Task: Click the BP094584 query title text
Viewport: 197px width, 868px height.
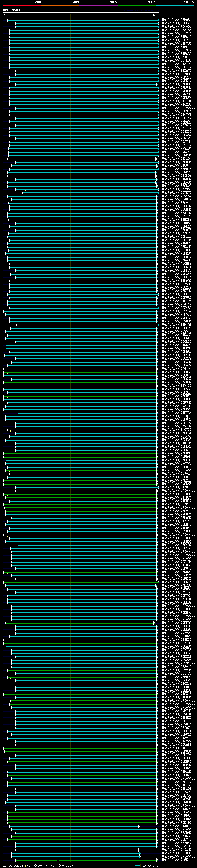Action: (11, 10)
